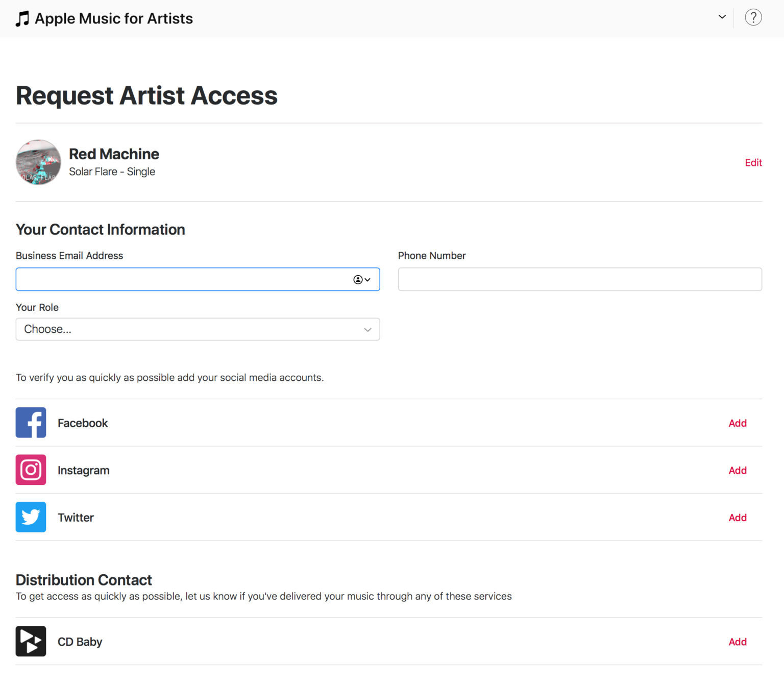Click the CD Baby play icon
784x682 pixels.
[31, 641]
